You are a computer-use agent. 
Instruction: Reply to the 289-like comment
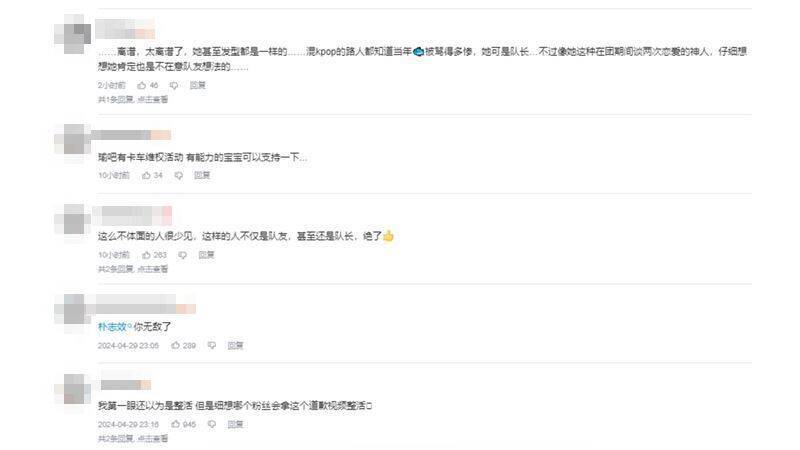235,345
